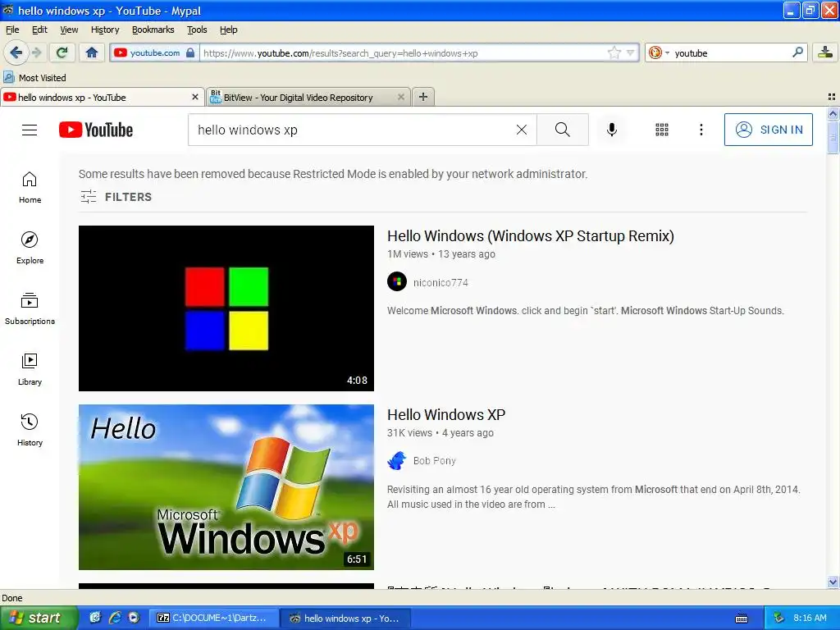Close the BitView tab
This screenshot has width=840, height=630.
(x=400, y=97)
